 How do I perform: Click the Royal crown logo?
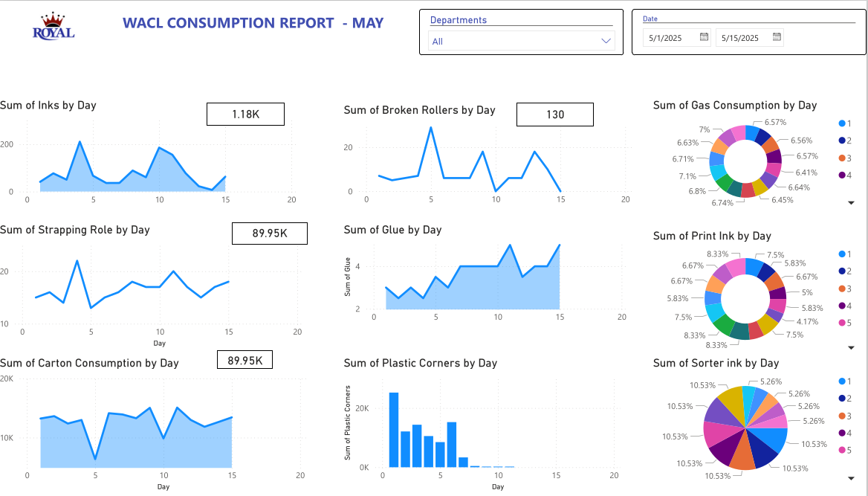point(53,27)
